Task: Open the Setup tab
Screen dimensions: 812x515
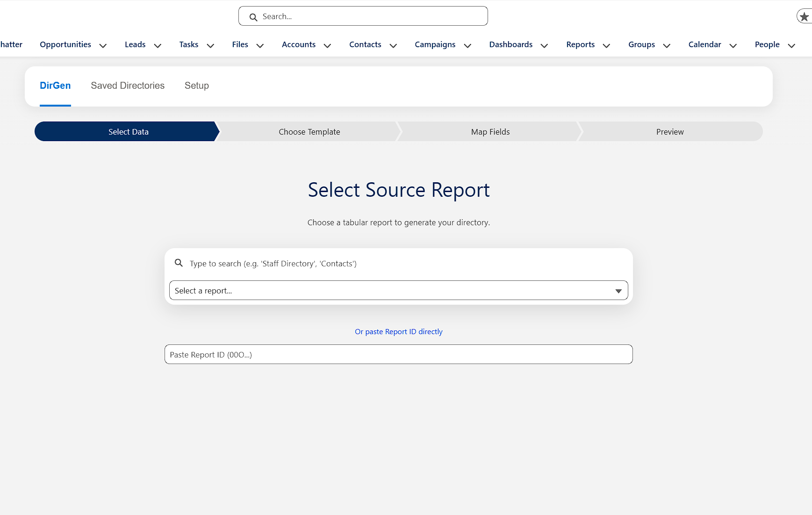Action: 196,86
